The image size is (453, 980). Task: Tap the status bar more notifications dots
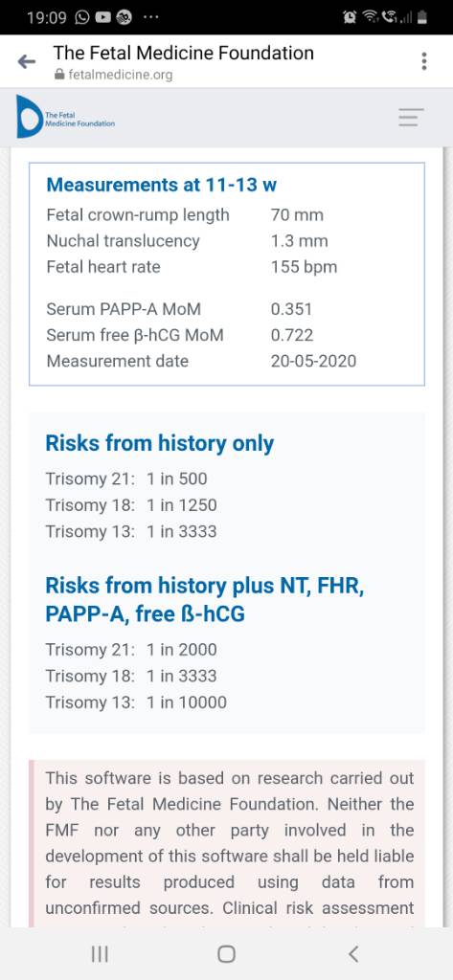point(150,17)
